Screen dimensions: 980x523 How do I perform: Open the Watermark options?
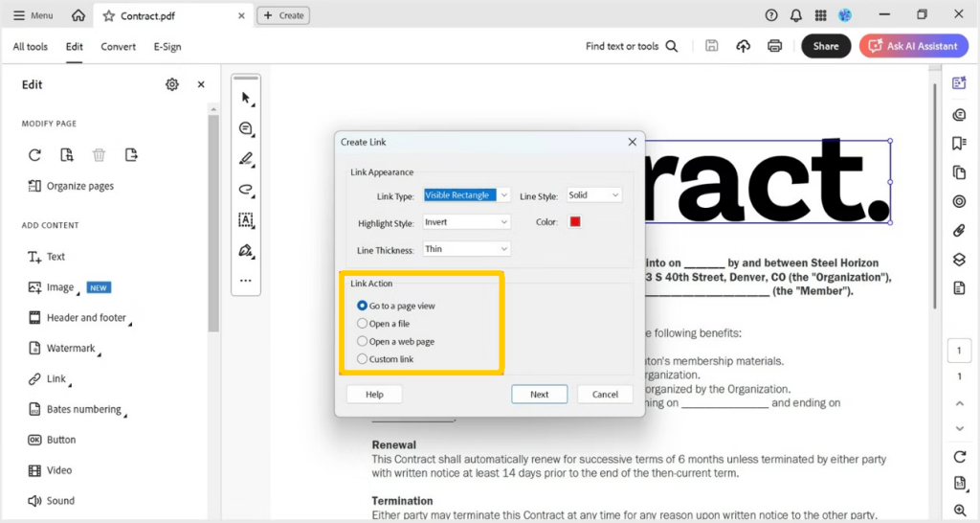click(x=64, y=348)
